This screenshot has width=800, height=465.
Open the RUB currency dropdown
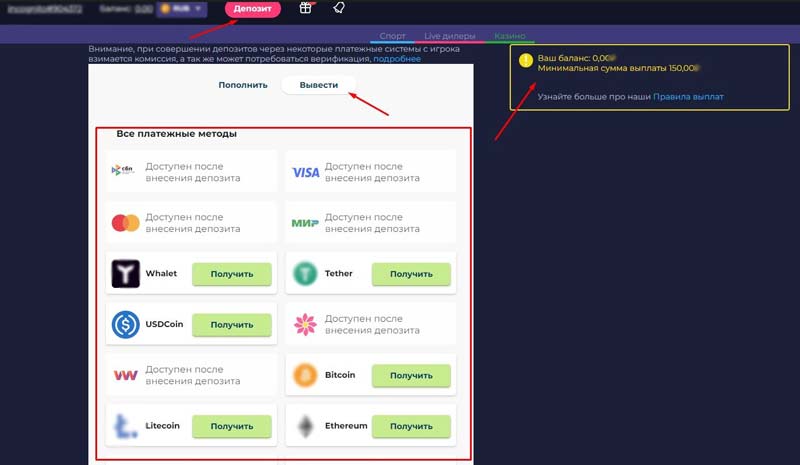pos(182,8)
